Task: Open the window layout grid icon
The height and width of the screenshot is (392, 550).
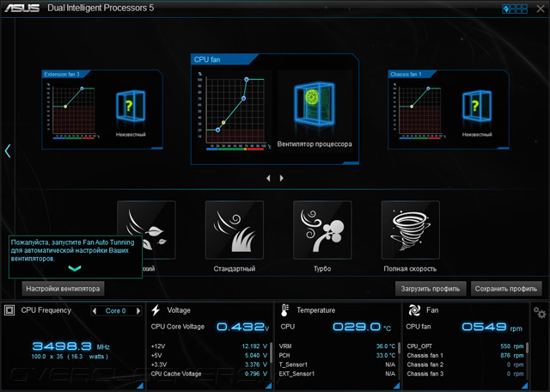Action: point(515,9)
